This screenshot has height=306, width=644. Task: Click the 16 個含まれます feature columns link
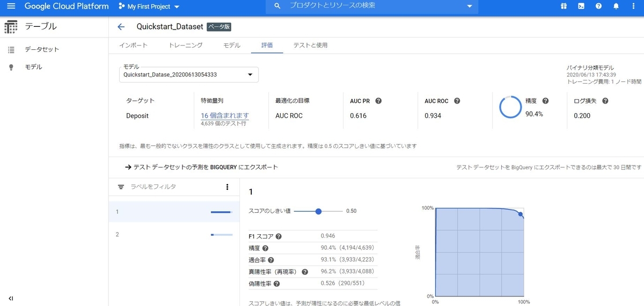coord(225,115)
